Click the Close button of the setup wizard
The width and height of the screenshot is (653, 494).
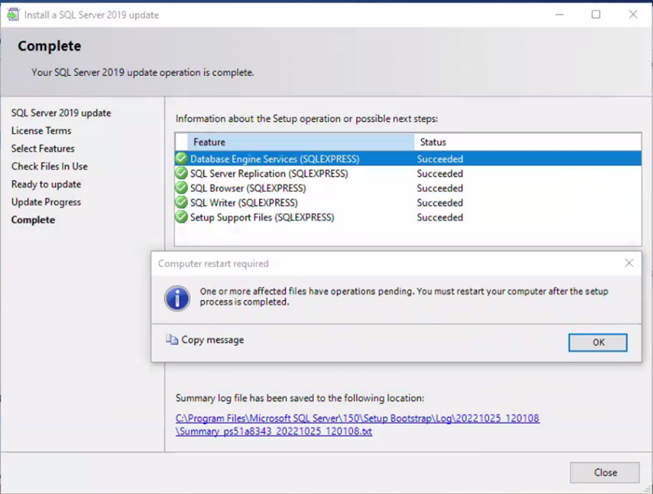tap(605, 472)
